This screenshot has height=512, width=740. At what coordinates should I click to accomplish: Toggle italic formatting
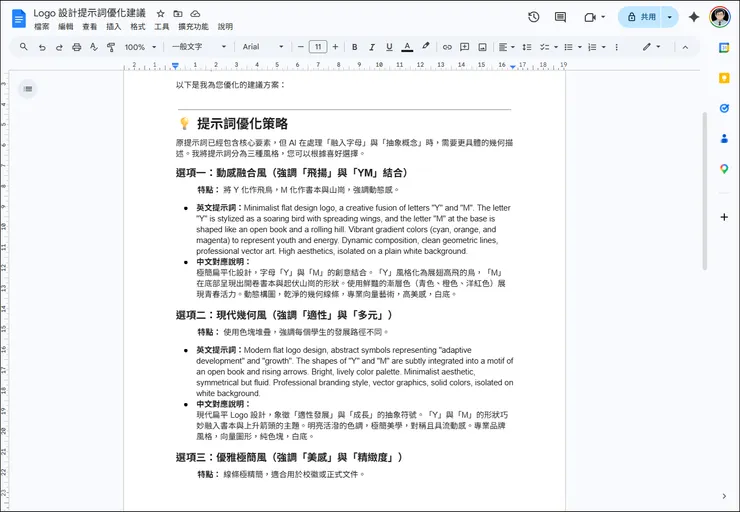pyautogui.click(x=372, y=47)
